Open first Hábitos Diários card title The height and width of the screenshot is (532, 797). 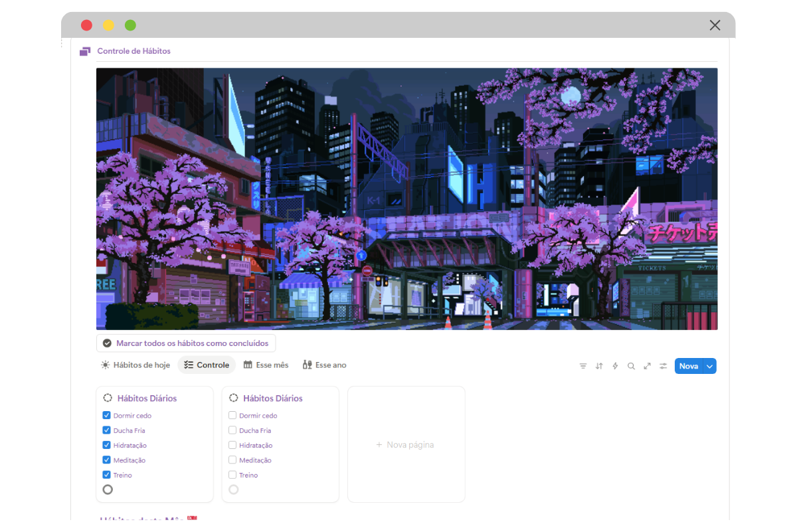pos(147,399)
